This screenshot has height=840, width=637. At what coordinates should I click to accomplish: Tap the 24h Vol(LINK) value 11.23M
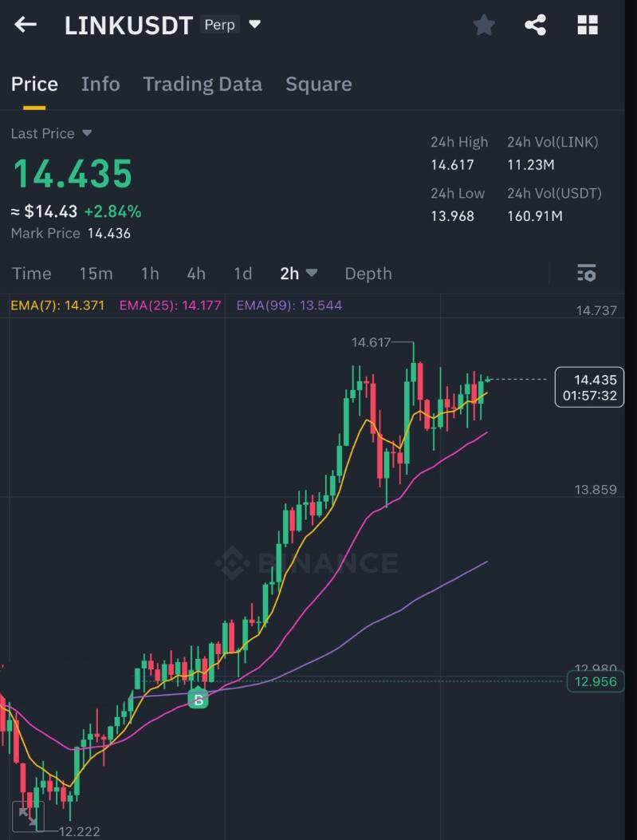click(531, 165)
